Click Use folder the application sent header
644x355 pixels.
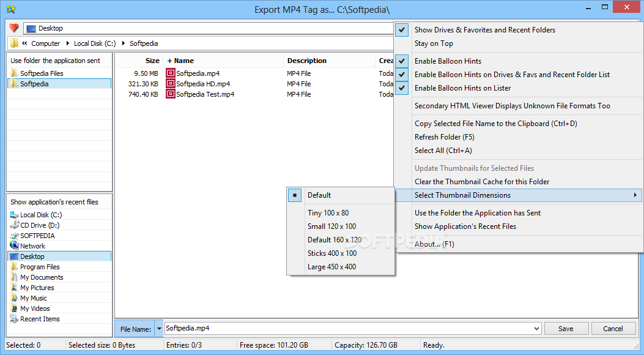(x=59, y=61)
